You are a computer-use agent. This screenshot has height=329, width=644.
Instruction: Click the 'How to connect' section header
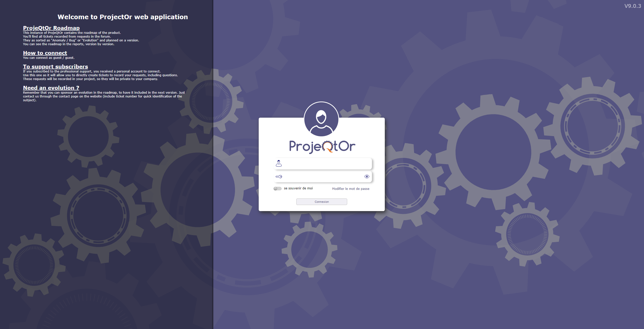pyautogui.click(x=45, y=53)
